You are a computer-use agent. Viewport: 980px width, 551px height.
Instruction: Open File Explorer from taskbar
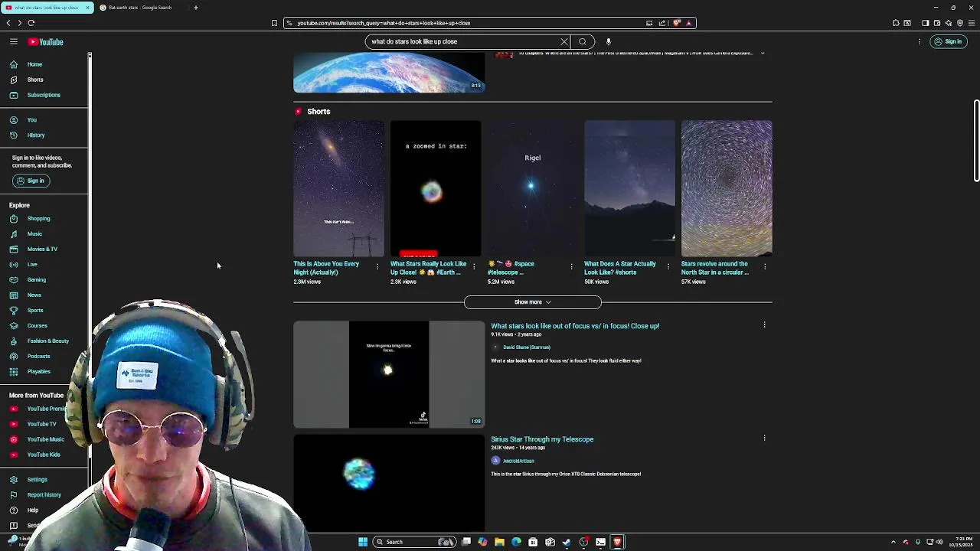[x=499, y=542]
